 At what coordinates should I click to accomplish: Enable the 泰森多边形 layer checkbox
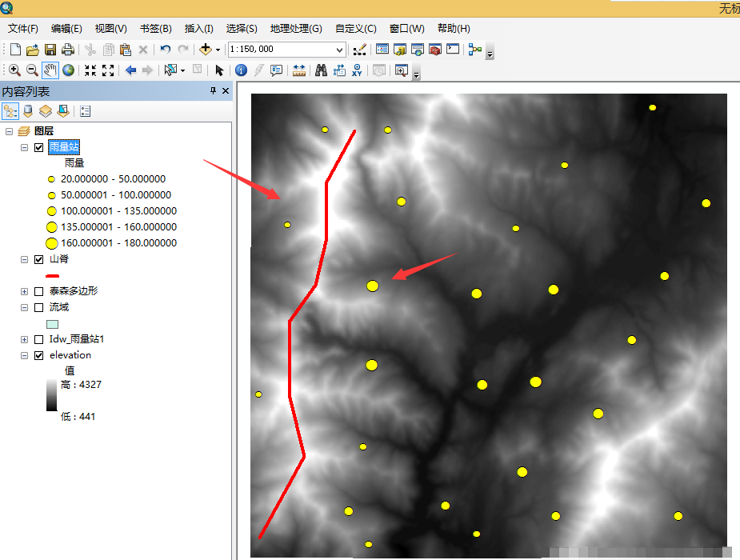pos(38,291)
